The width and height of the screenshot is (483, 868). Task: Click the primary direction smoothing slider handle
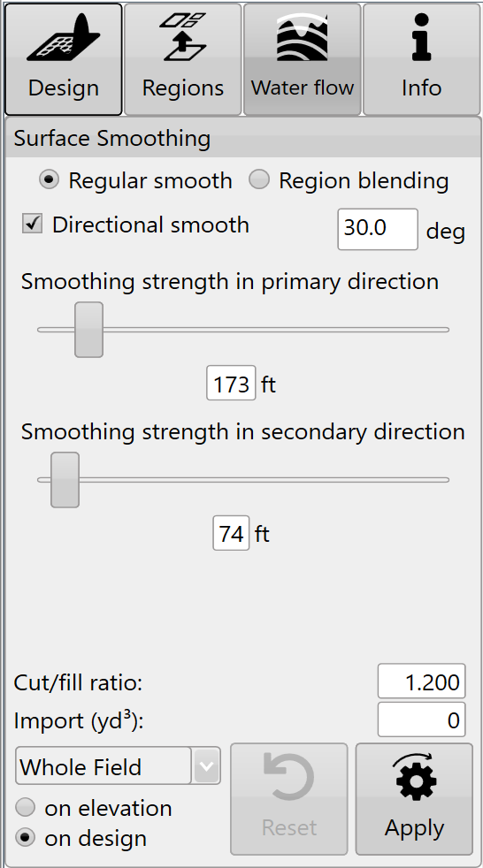click(x=89, y=330)
